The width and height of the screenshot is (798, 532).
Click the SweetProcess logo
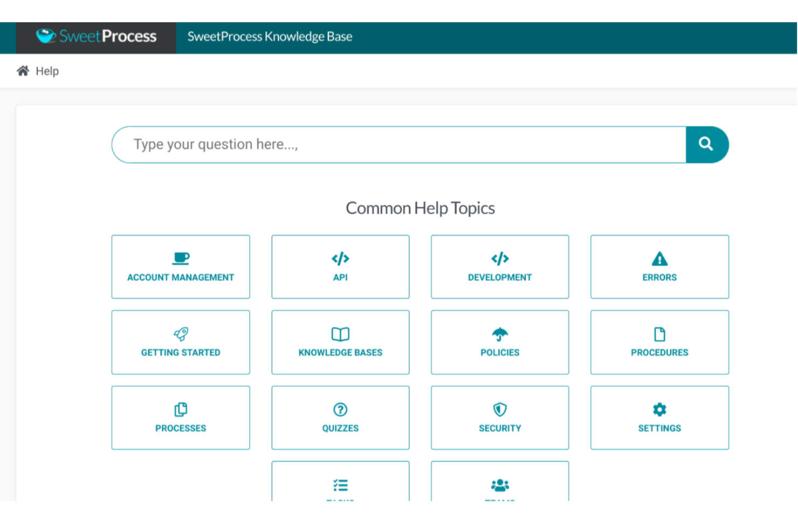coord(96,36)
